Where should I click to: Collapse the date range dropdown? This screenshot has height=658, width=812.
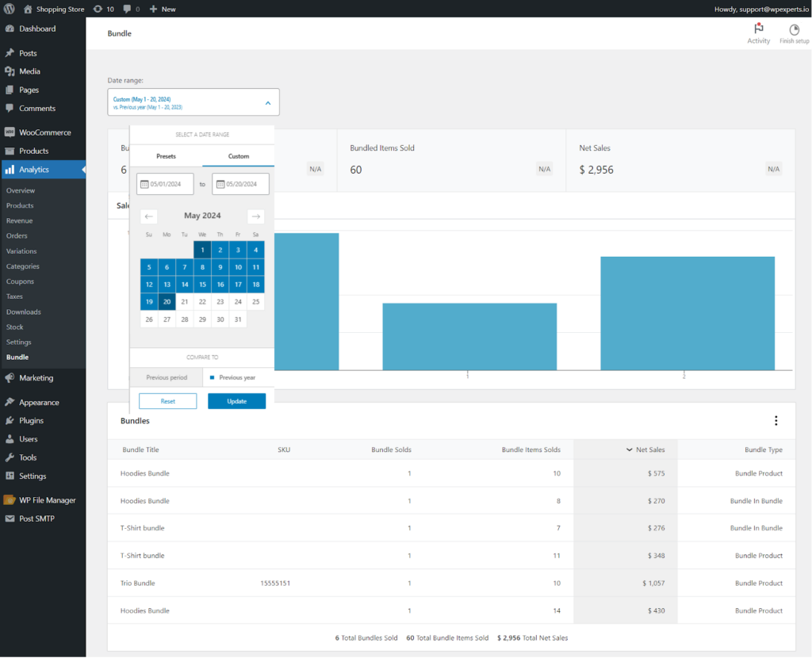point(268,103)
